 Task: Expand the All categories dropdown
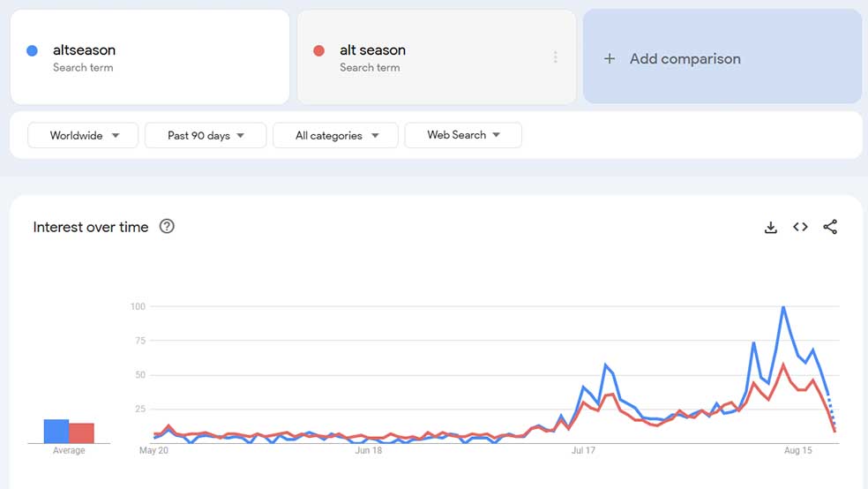pyautogui.click(x=335, y=135)
